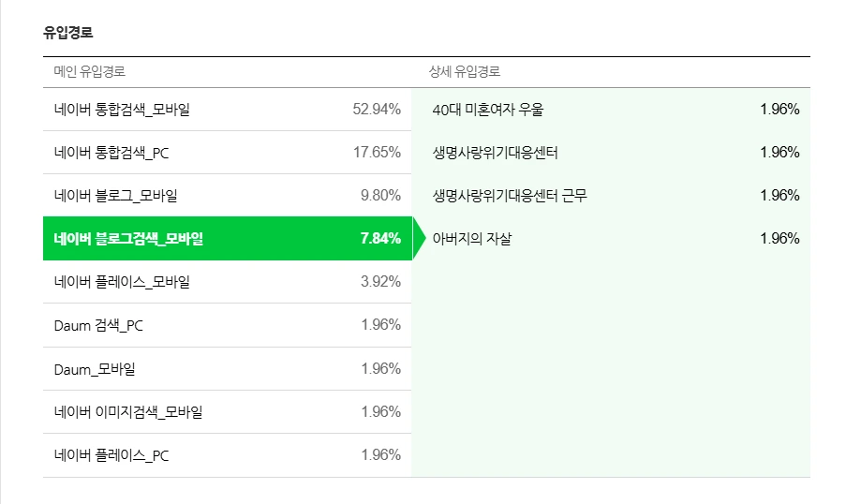Select the 네이버 이미지검색_모바일 row
This screenshot has height=504, width=846.
coord(227,412)
